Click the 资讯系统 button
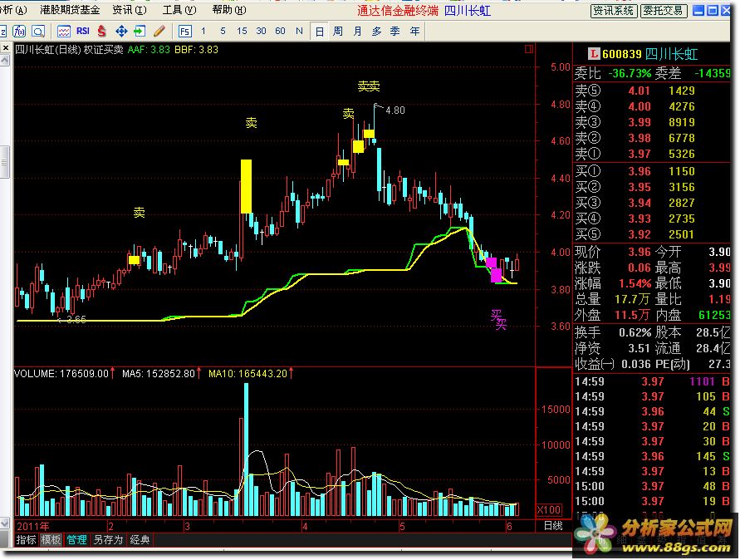The image size is (740, 560). pyautogui.click(x=614, y=11)
